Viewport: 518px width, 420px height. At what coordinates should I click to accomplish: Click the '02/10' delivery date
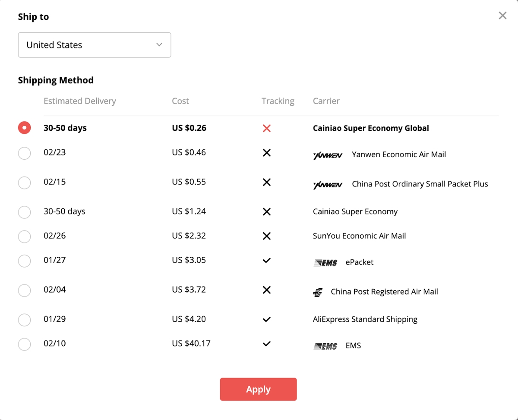tap(55, 343)
